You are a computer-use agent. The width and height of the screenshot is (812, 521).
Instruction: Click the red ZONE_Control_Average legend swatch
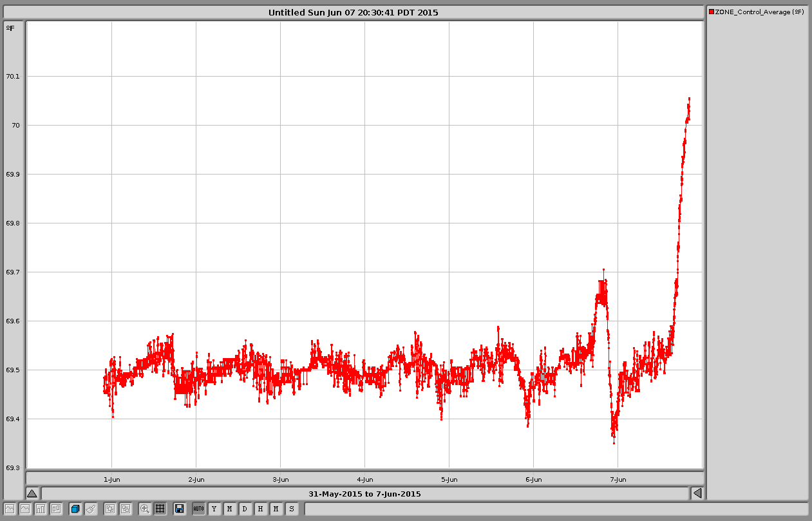click(x=712, y=12)
